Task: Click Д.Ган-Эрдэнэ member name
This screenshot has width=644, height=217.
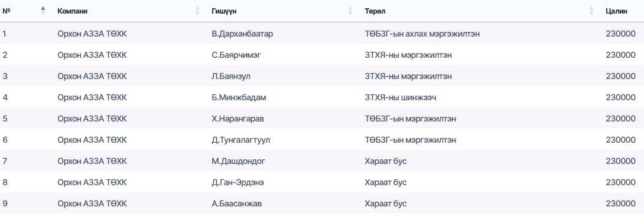Action: [238, 183]
